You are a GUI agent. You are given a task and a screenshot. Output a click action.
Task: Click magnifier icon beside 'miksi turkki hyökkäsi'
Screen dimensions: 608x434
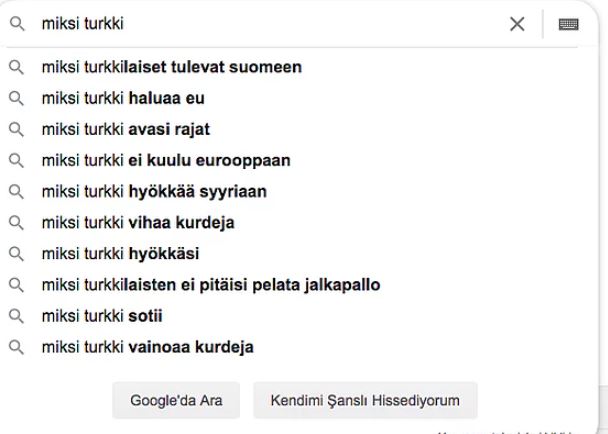click(17, 254)
